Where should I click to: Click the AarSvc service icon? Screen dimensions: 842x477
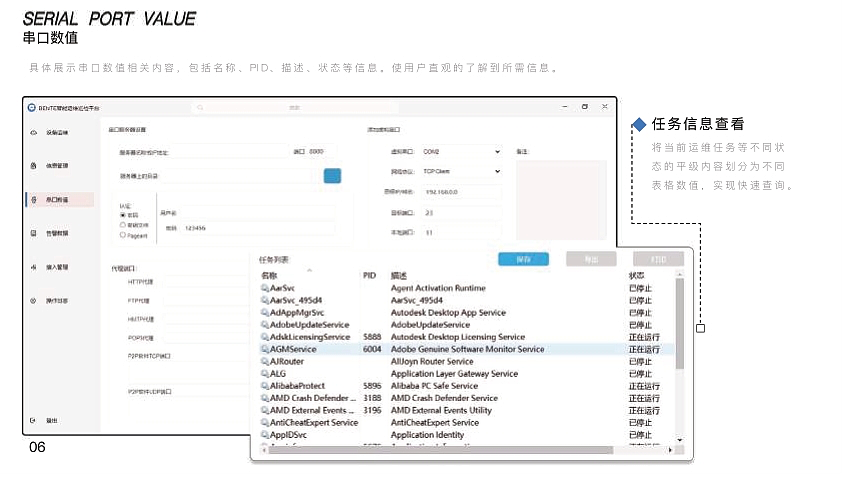pos(265,288)
